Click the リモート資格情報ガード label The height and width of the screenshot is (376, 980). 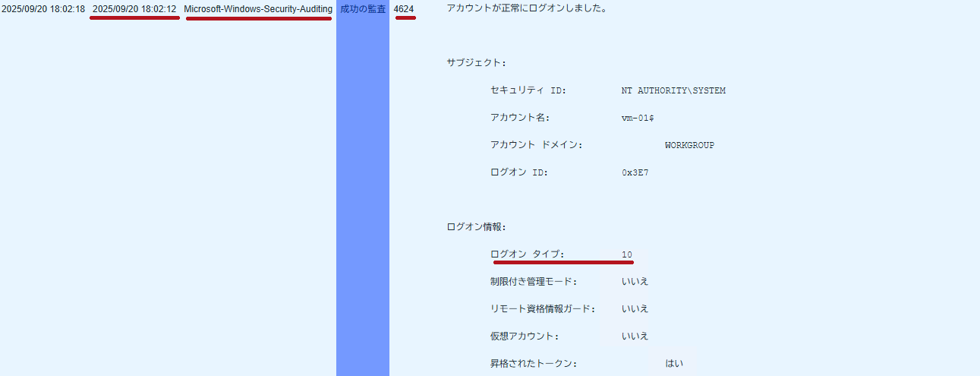click(x=543, y=309)
